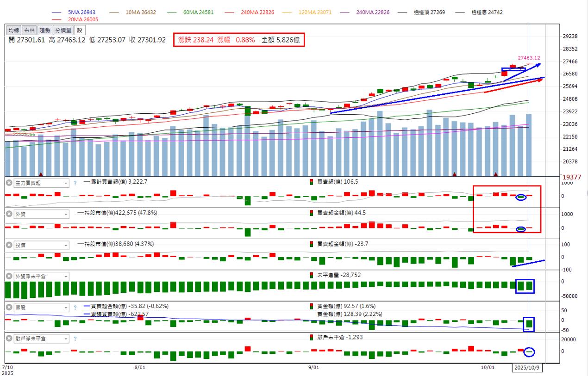Toggle the 均線 moving average overlay
Viewport: 588px width, 376px height.
click(x=14, y=31)
